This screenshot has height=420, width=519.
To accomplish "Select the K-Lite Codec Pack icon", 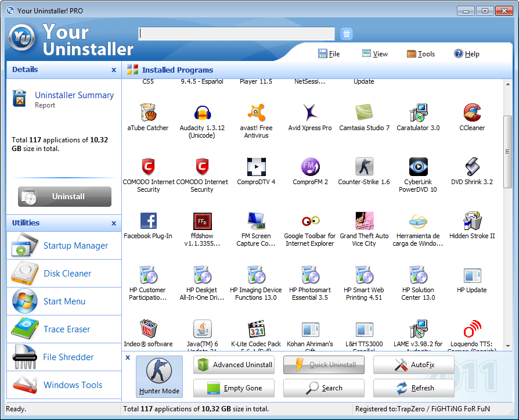I will tap(256, 329).
